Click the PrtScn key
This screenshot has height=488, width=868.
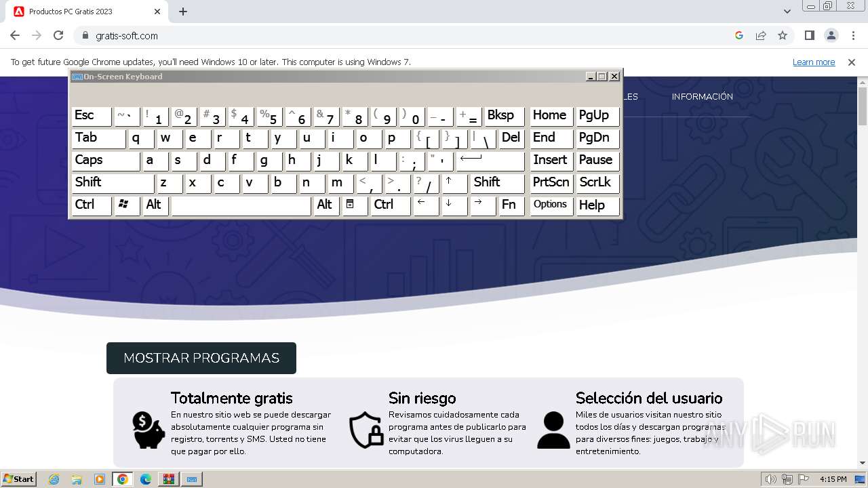(x=551, y=183)
